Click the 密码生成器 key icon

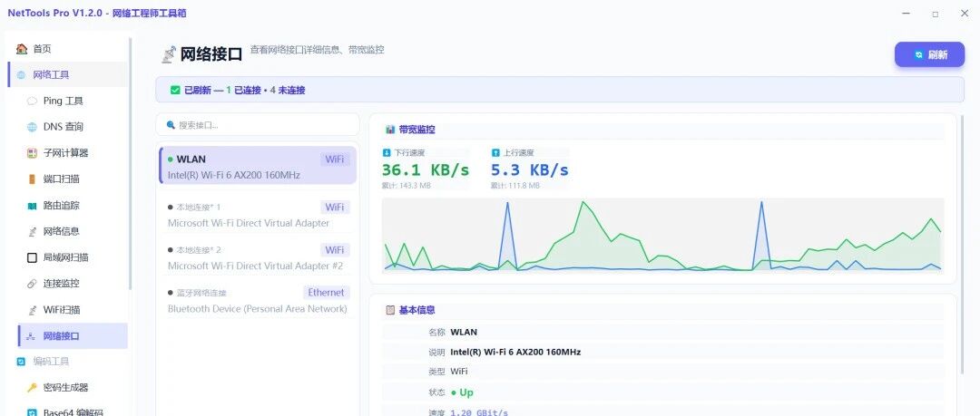click(32, 388)
